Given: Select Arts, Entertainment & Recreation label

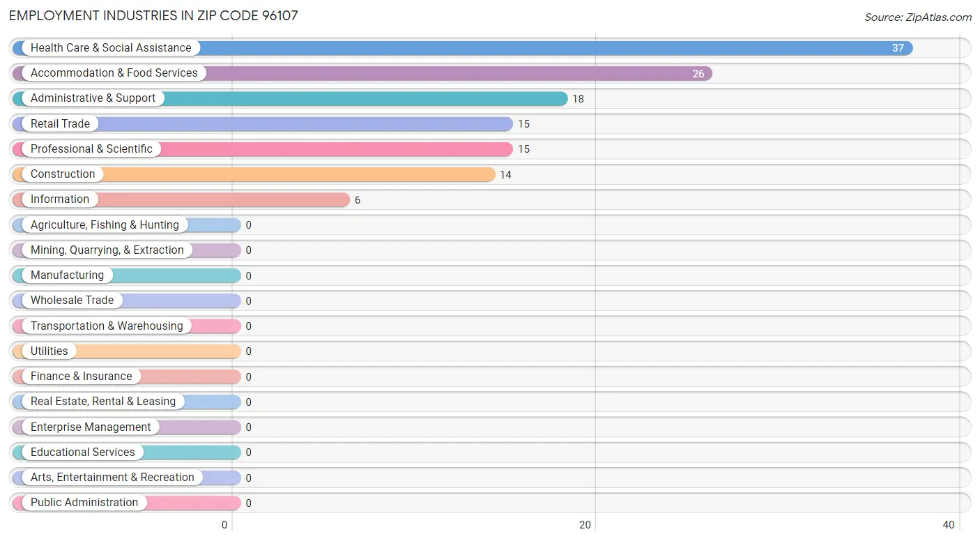Looking at the screenshot, I should tap(112, 477).
